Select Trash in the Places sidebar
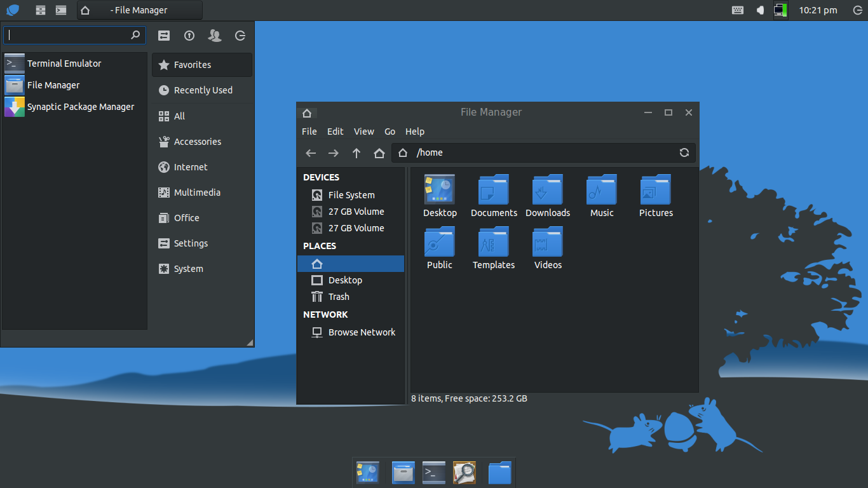Screen dimensions: 868x488 click(x=337, y=296)
